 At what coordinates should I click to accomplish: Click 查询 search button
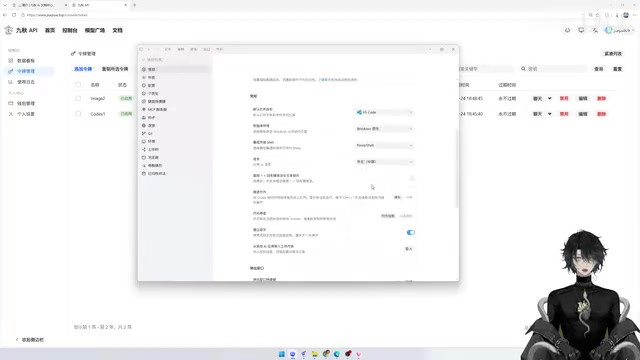(x=599, y=69)
